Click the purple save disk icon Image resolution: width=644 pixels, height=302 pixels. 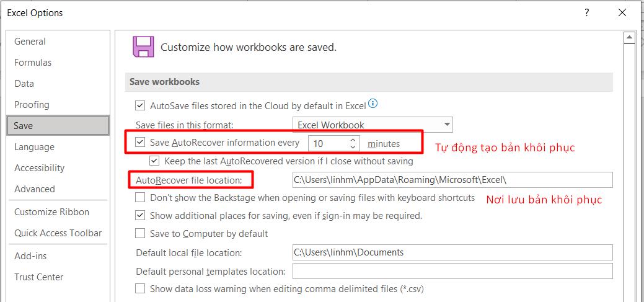point(143,47)
